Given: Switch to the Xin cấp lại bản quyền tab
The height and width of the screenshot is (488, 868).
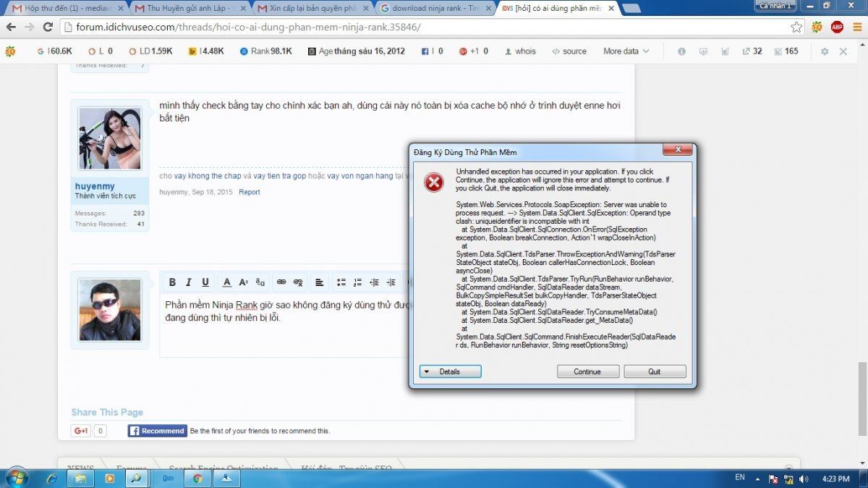Looking at the screenshot, I should coord(312,8).
